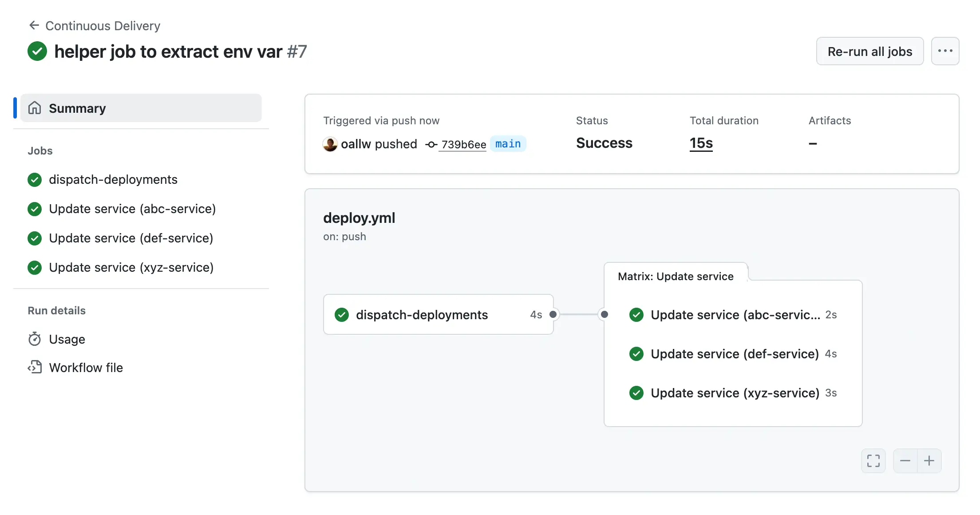Open Update service (xyz-service) sidebar job
The image size is (980, 515).
pos(131,267)
